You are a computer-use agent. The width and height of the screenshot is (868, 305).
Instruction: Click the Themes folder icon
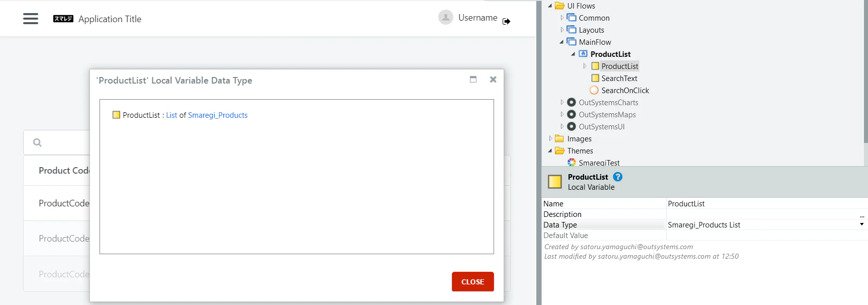pyautogui.click(x=559, y=150)
